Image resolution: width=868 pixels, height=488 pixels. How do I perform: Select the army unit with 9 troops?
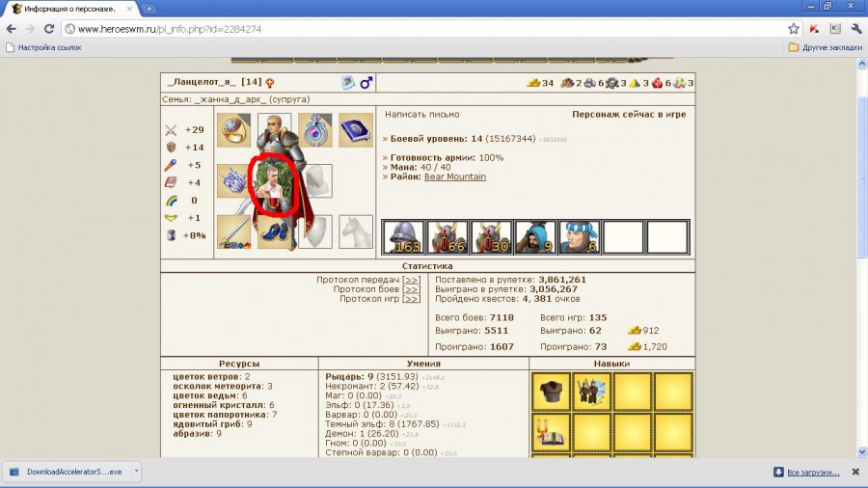point(535,237)
